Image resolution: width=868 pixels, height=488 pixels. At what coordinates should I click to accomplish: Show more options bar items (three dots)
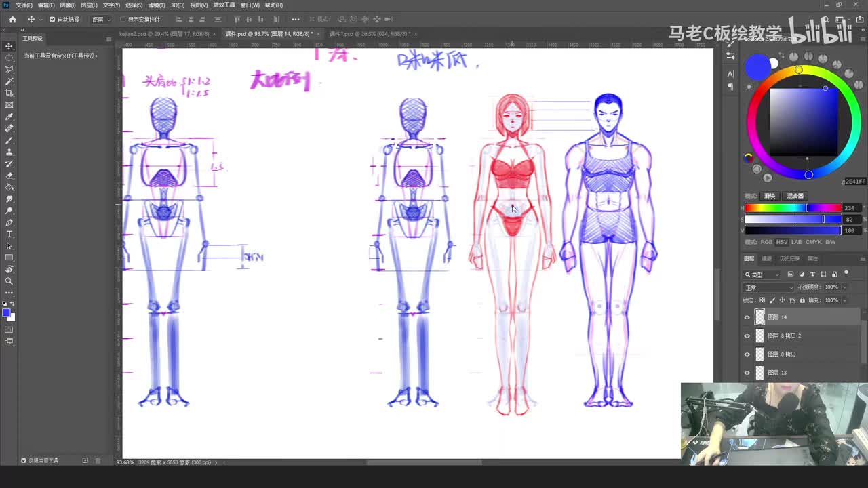(x=296, y=20)
